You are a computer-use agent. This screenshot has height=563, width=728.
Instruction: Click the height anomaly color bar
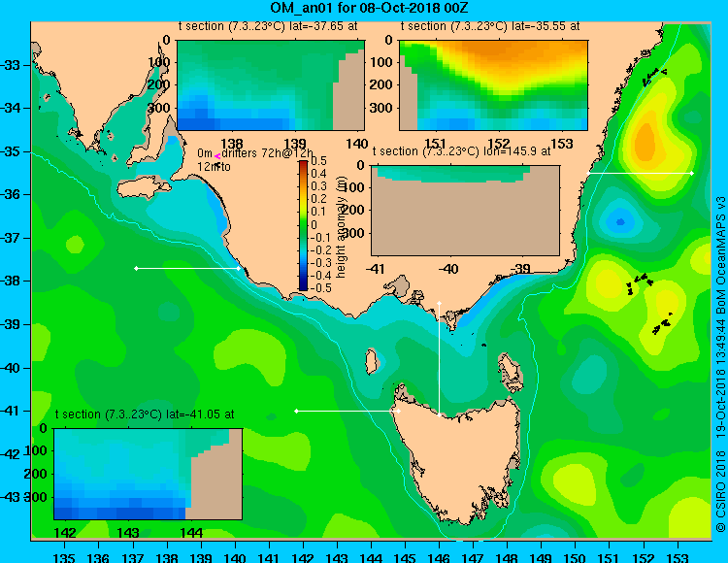303,225
